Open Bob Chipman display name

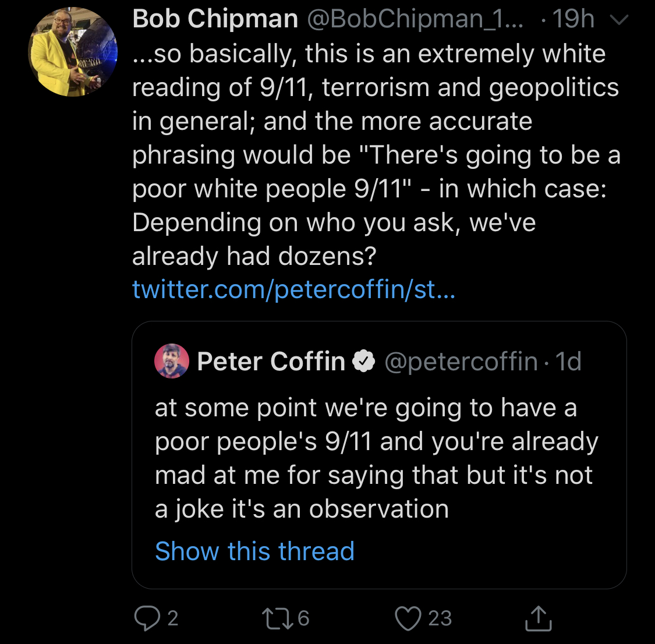pyautogui.click(x=215, y=19)
